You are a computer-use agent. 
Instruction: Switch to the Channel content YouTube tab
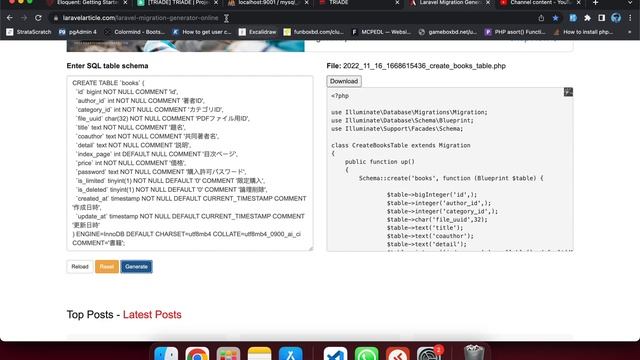[x=540, y=3]
